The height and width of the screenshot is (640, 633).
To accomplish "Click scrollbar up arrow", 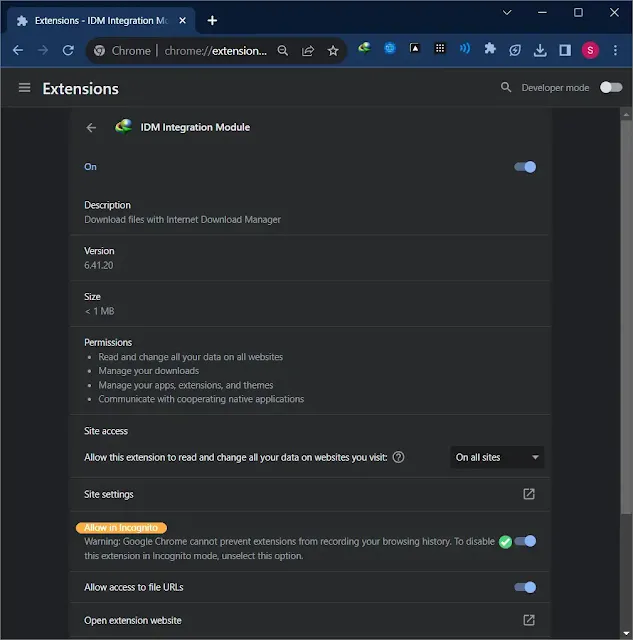I will [x=626, y=115].
